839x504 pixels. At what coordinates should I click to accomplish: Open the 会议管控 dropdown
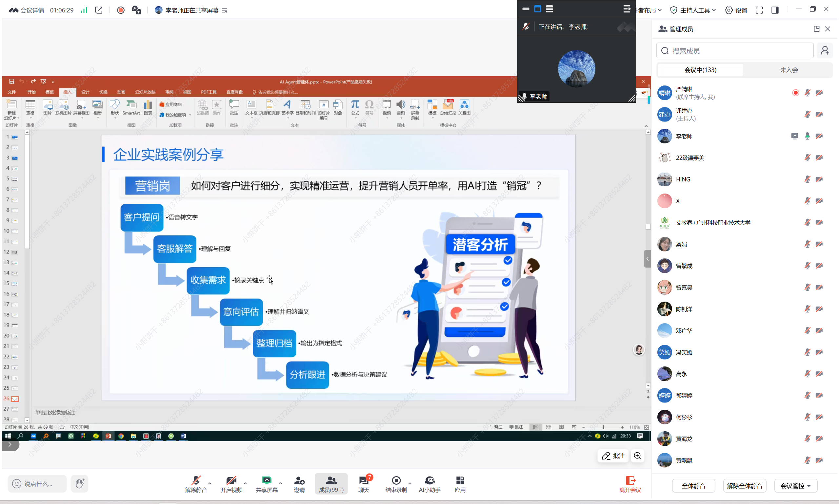[x=795, y=486]
